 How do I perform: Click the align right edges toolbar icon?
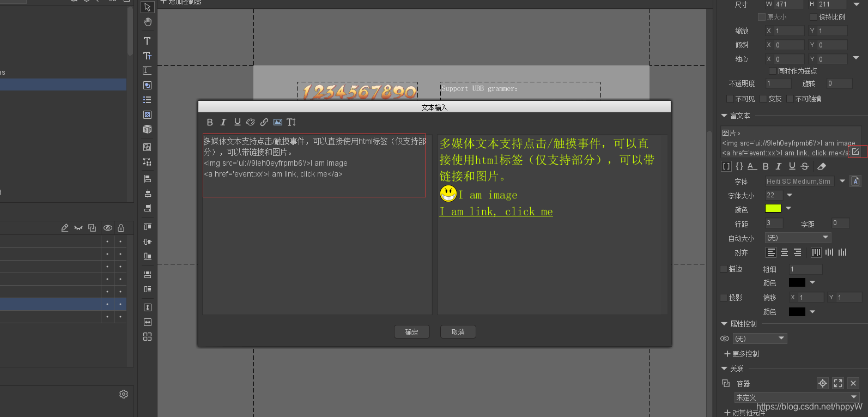(147, 208)
